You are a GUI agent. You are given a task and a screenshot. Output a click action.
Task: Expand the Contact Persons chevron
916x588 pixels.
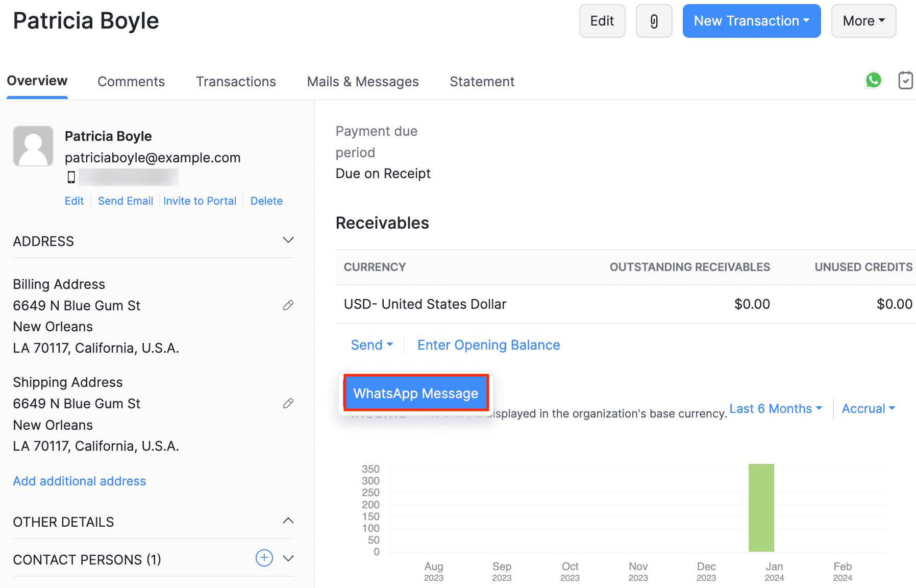coord(288,558)
